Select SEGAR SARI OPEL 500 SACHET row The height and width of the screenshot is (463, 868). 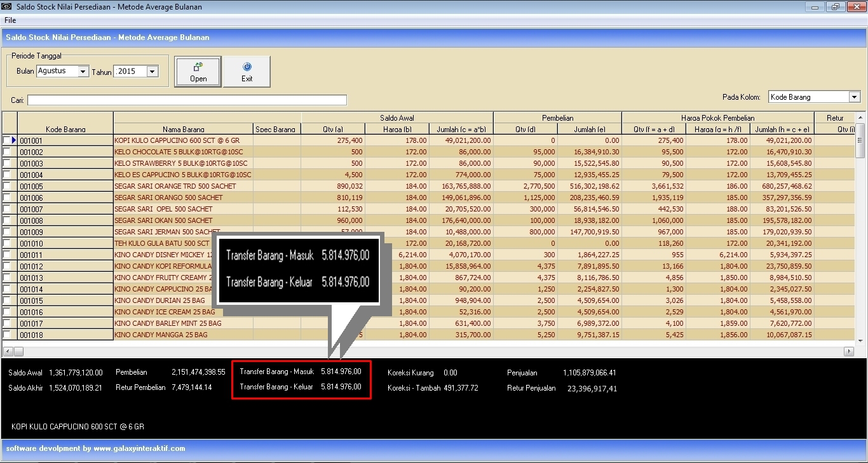[163, 209]
